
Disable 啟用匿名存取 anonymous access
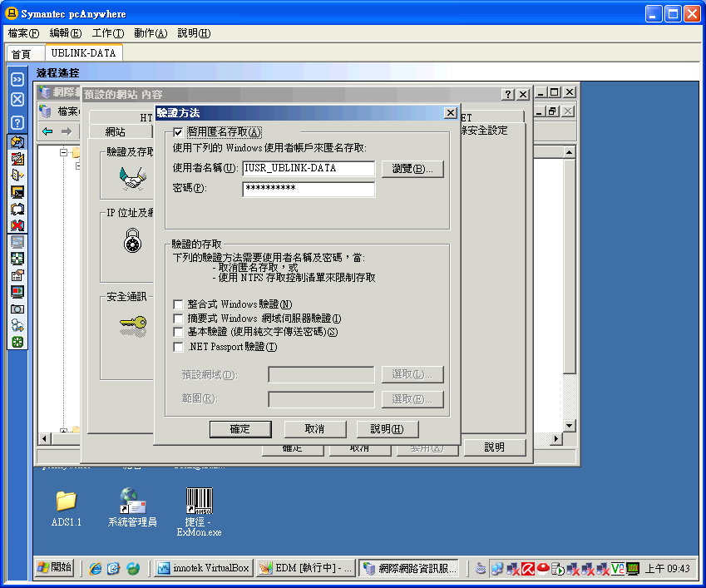click(x=178, y=132)
